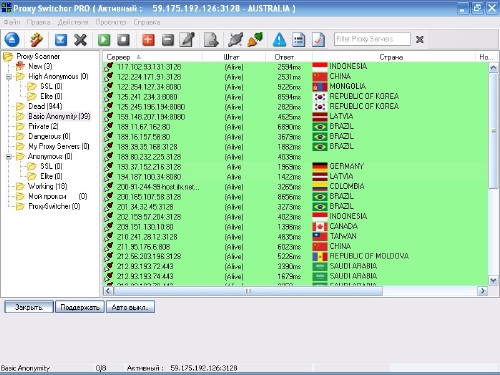
Task: Select the Basic Anonymity (39) folder
Action: [59, 116]
